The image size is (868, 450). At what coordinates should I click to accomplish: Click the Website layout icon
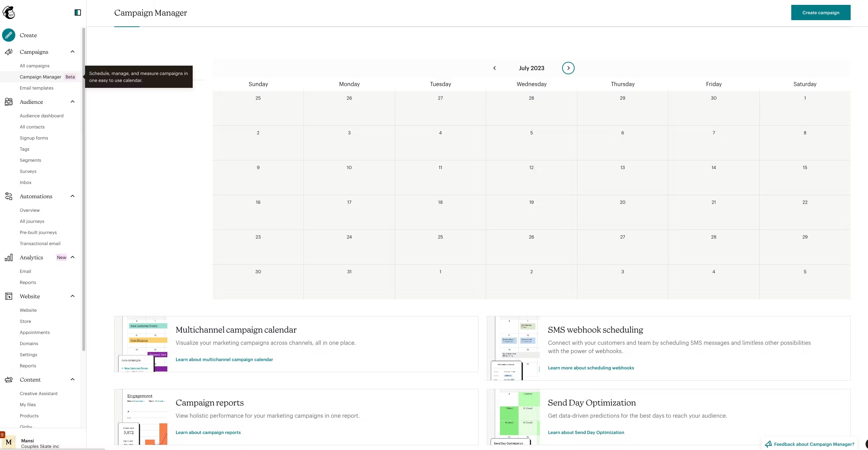[9, 296]
